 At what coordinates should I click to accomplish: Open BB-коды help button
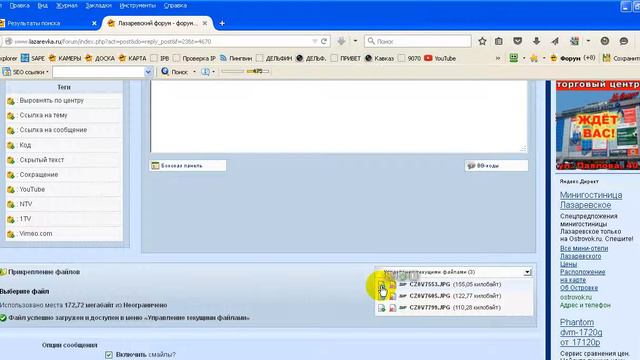496,166
